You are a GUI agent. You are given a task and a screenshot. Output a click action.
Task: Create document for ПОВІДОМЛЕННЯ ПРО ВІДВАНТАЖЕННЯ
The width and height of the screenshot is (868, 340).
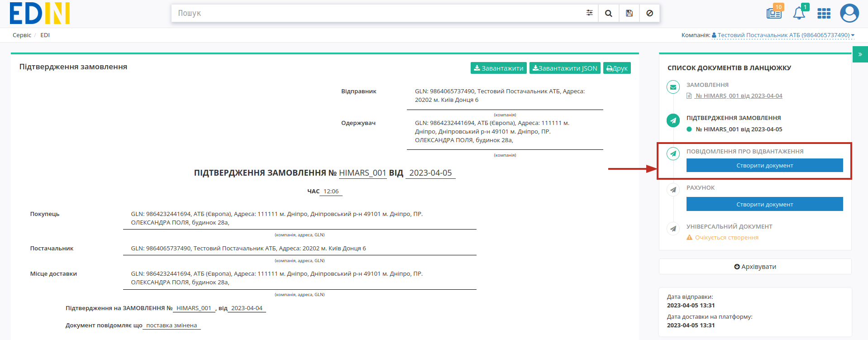765,165
